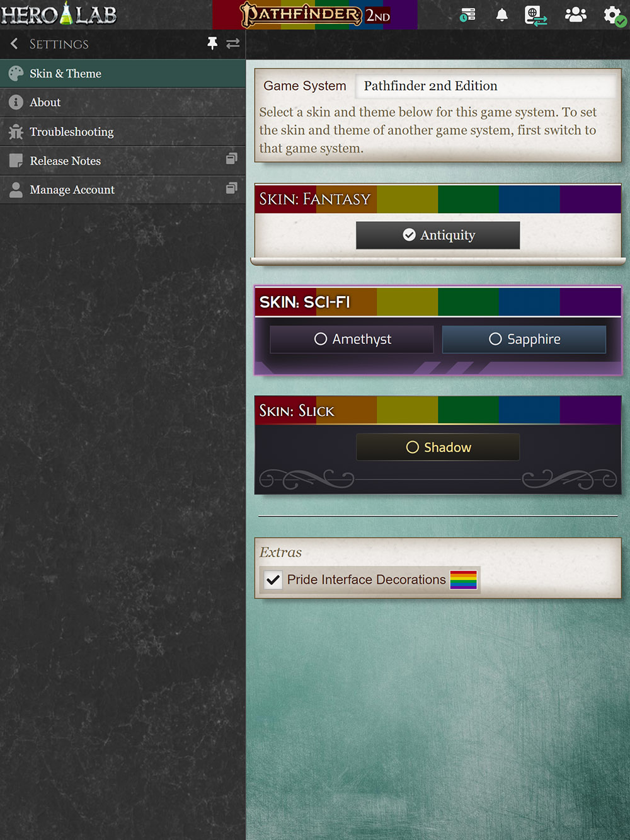Open Release Notes external window icon
The image size is (630, 840).
(232, 158)
